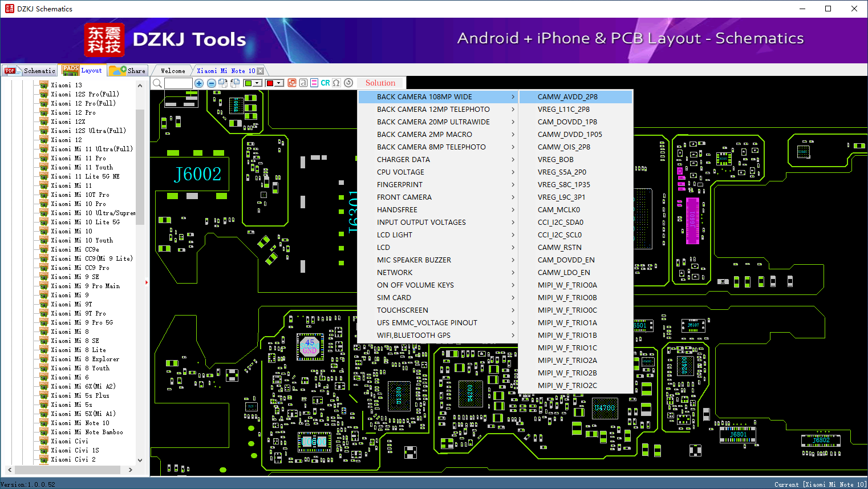Select Xiaomi Mi CC9 Pro in the tree
The width and height of the screenshot is (868, 489).
coord(80,268)
